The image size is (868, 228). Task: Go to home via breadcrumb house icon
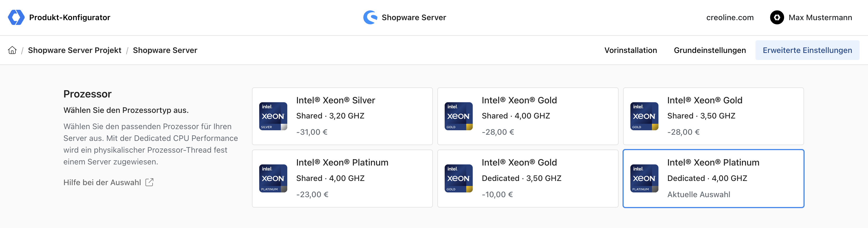point(12,50)
